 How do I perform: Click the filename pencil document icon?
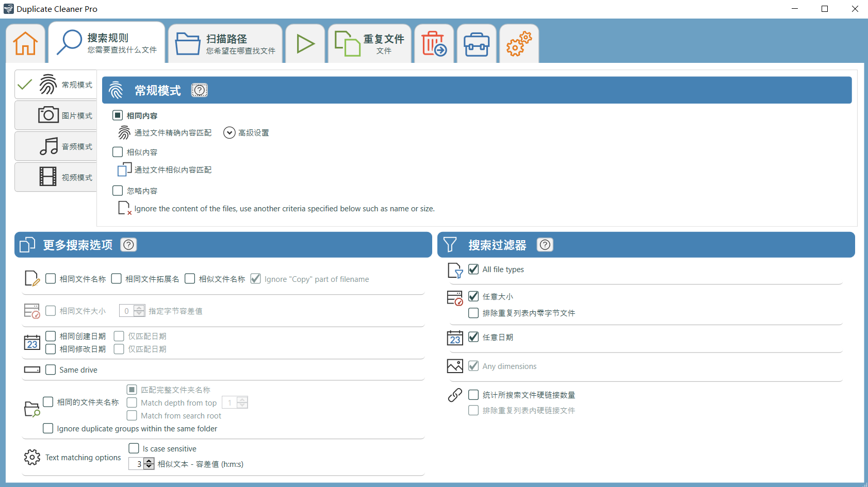tap(32, 278)
